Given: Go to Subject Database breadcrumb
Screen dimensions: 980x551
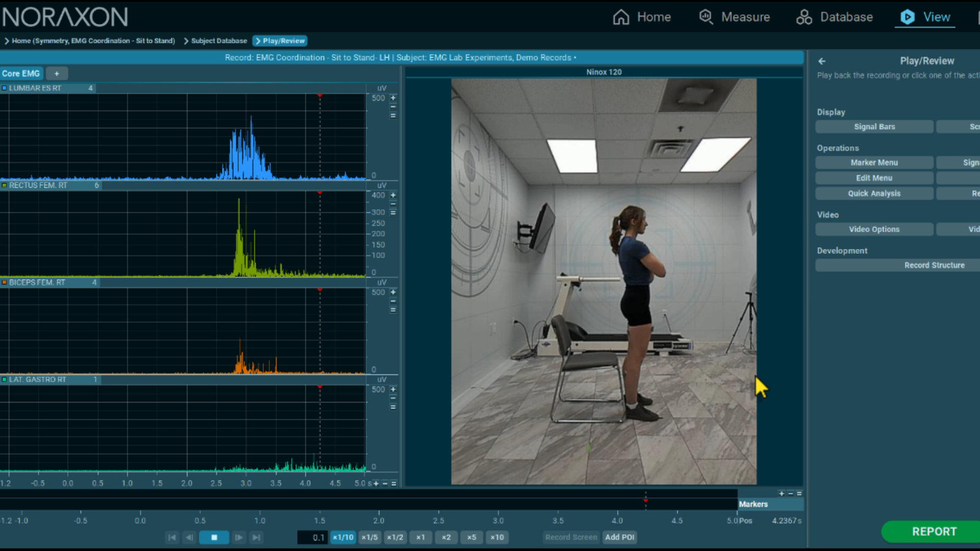Looking at the screenshot, I should point(215,41).
